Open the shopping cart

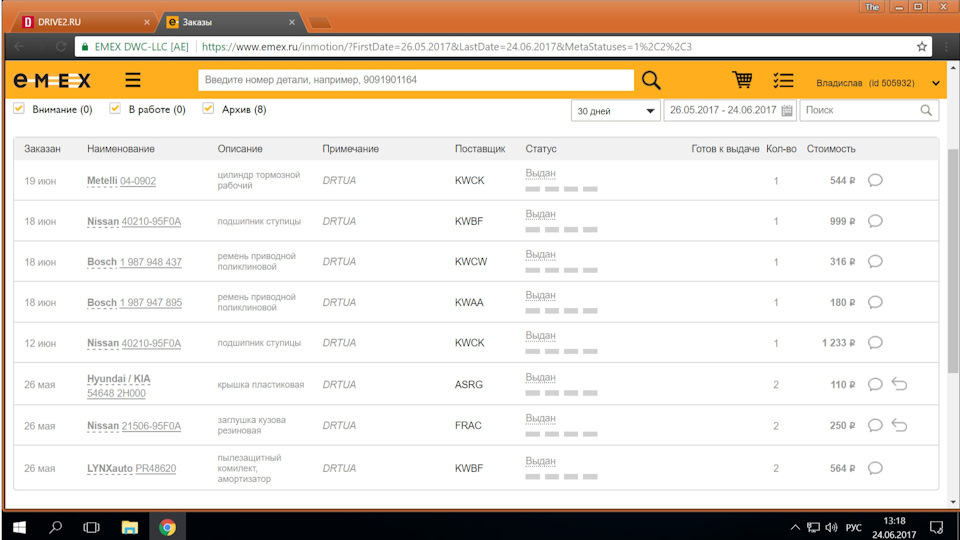click(x=742, y=80)
